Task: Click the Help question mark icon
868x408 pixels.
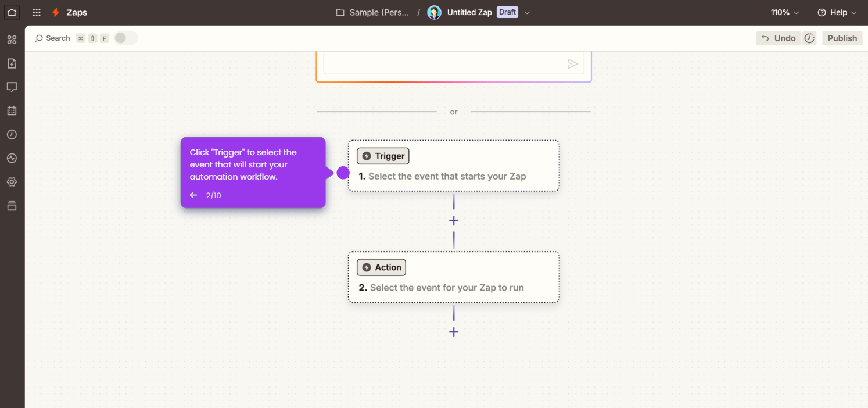Action: [822, 12]
